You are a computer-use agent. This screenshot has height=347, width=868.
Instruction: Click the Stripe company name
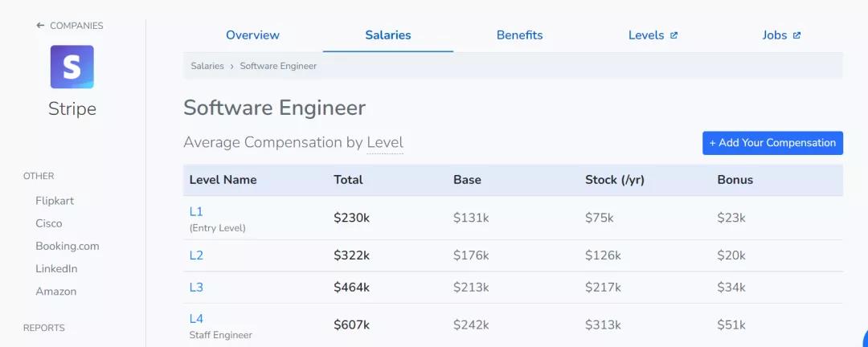72,108
